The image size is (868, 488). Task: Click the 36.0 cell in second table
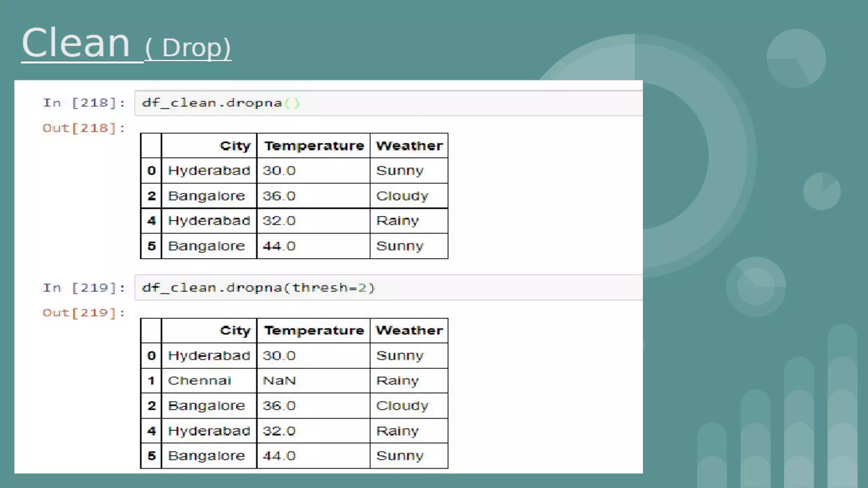[279, 405]
